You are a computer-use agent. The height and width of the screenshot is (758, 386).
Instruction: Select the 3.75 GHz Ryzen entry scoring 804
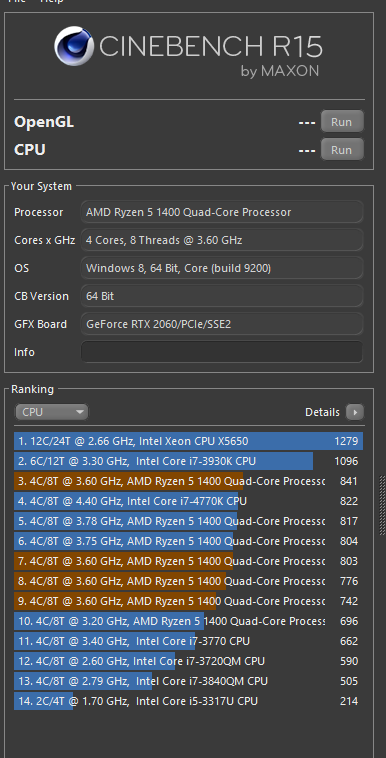[x=189, y=541]
